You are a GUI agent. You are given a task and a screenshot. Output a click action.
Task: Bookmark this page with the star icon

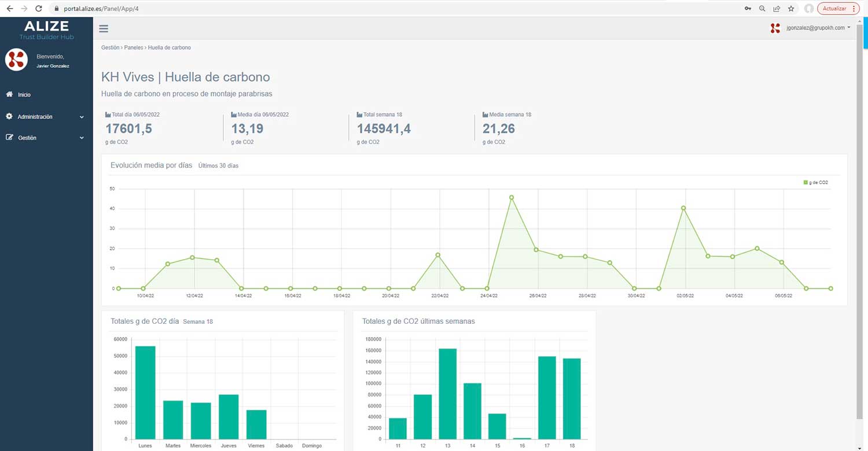click(791, 9)
